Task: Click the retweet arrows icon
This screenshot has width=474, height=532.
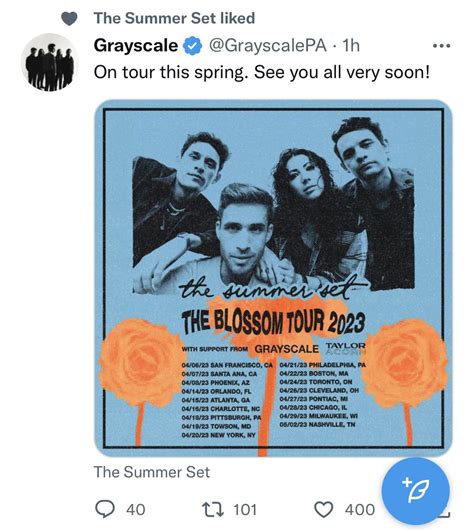Action: pyautogui.click(x=213, y=510)
